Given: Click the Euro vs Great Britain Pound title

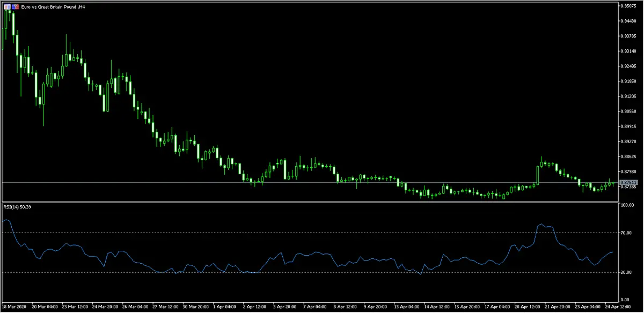Looking at the screenshot, I should [53, 6].
